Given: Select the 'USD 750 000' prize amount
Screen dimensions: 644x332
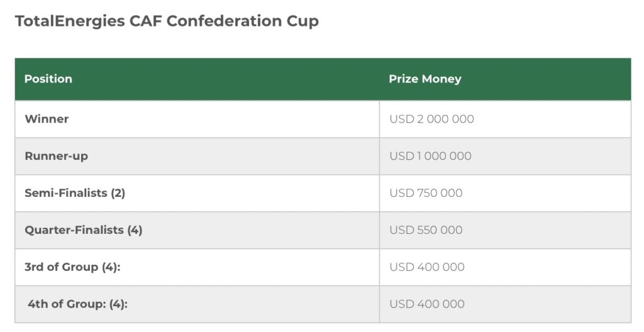Looking at the screenshot, I should 426,193.
